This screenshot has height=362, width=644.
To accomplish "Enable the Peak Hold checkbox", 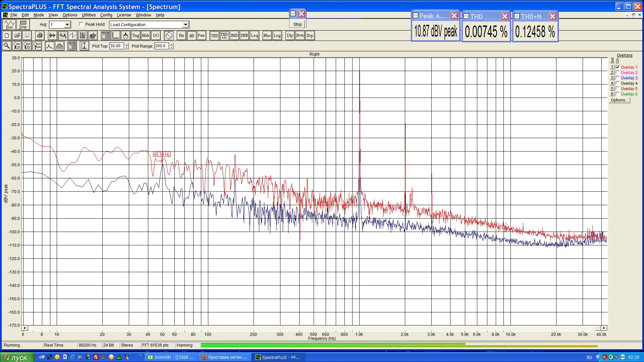I will 81,24.
